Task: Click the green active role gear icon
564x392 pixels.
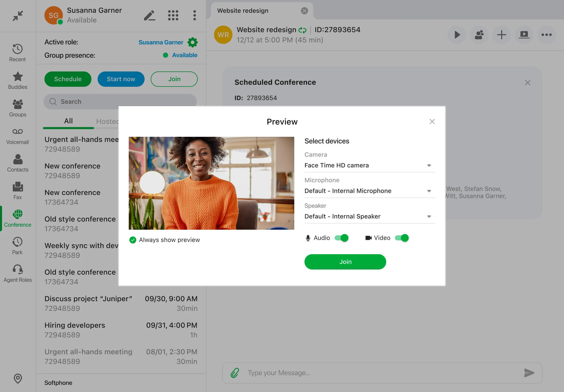Action: point(192,42)
